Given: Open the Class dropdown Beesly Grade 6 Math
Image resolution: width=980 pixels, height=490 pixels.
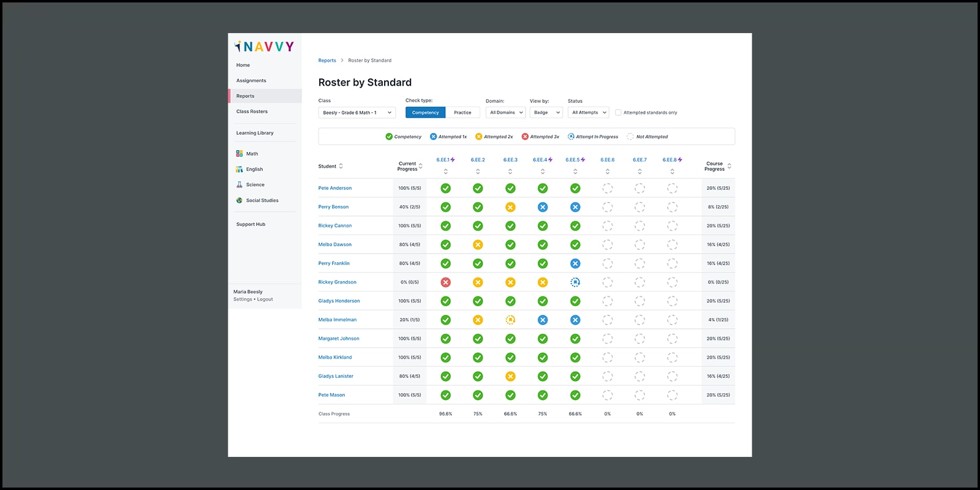Looking at the screenshot, I should (357, 113).
